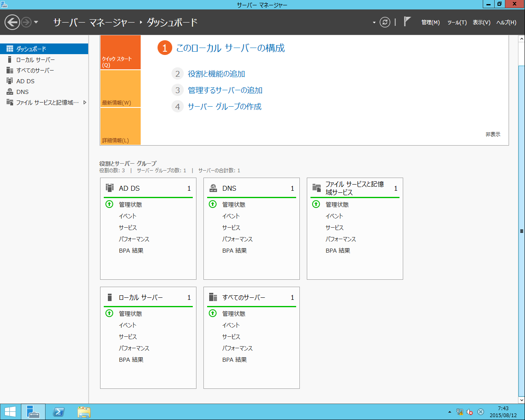Click 管理するサーバーの追加 link
Screen dimensions: 525x420
(225, 90)
